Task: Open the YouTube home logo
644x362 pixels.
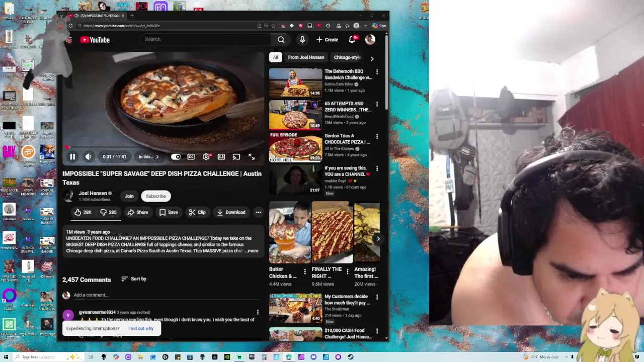Action: 95,40
